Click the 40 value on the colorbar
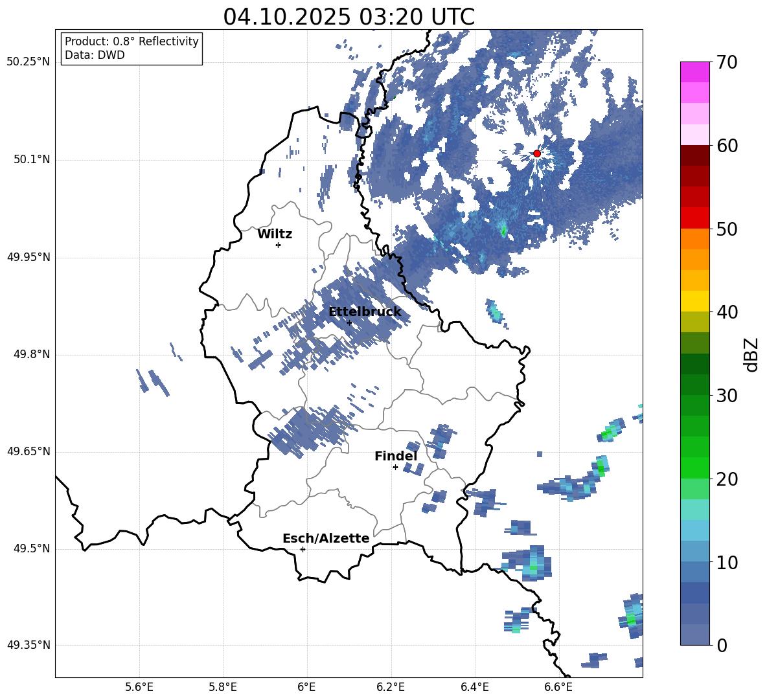This screenshot has height=700, width=767. [726, 312]
